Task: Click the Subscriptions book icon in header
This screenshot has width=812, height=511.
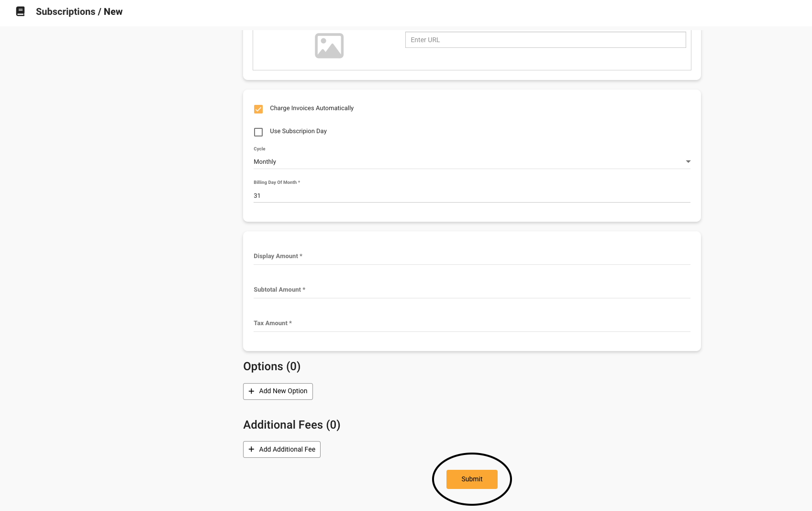Action: (x=20, y=11)
